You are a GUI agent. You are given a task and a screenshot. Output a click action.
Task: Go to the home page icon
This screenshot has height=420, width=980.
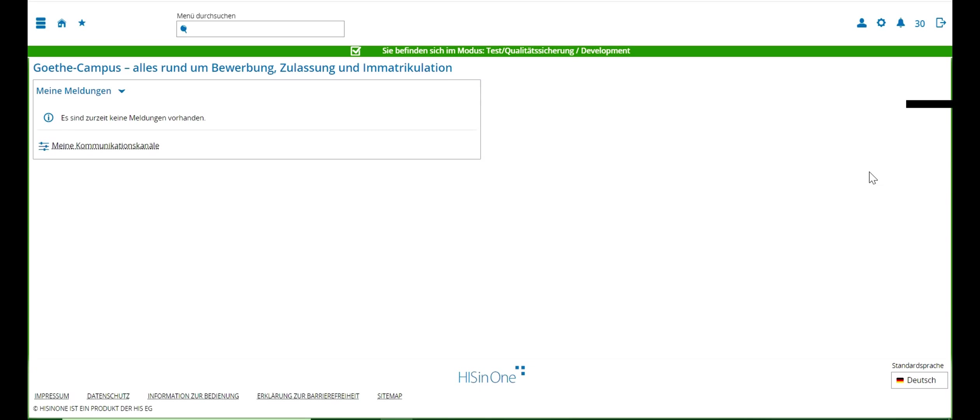point(62,23)
